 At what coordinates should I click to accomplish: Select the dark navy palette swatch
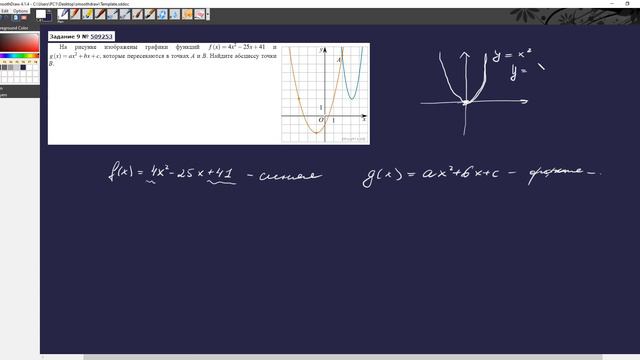(x=23, y=67)
